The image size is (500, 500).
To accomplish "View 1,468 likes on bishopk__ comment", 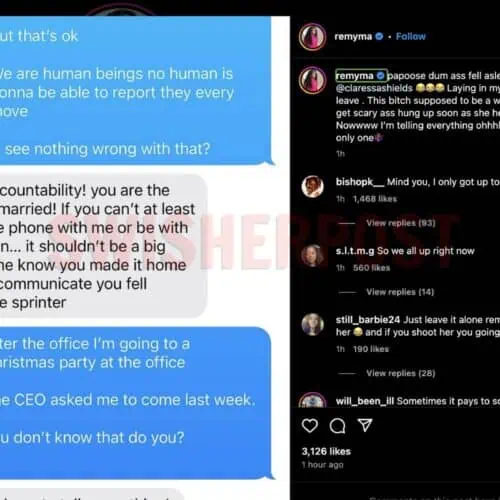I will click(x=375, y=199).
